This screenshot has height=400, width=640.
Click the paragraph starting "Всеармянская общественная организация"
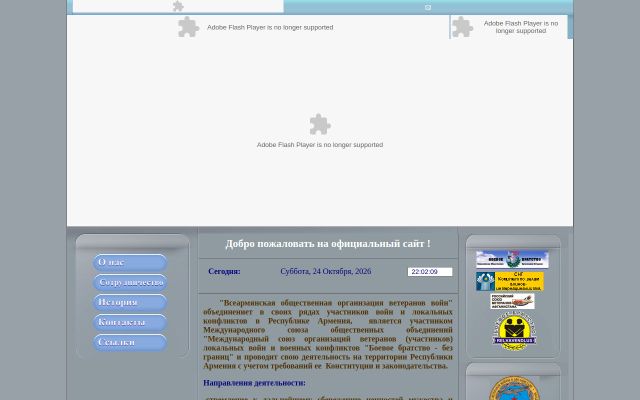tap(328, 334)
